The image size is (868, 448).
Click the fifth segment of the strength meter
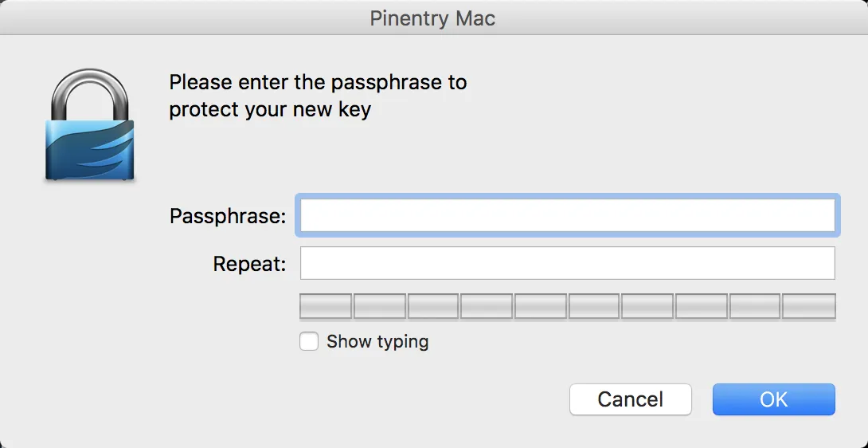[540, 307]
